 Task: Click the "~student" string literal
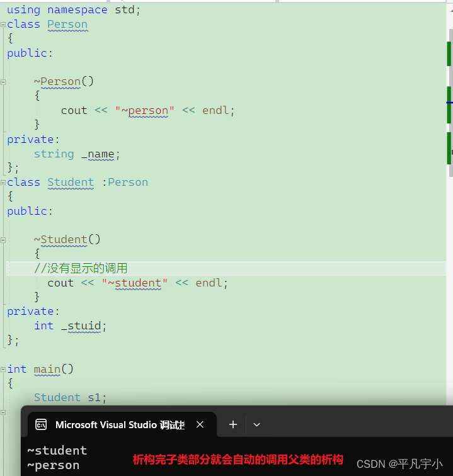(x=135, y=283)
